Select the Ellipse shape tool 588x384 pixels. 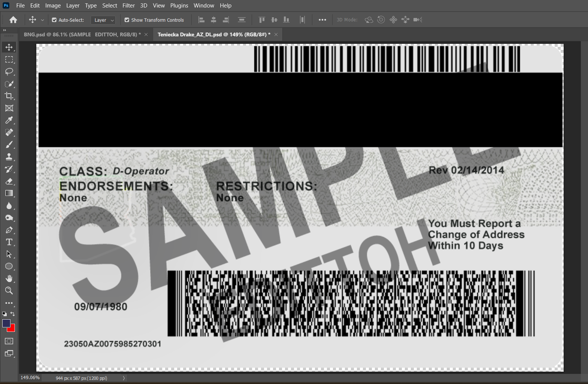(9, 266)
